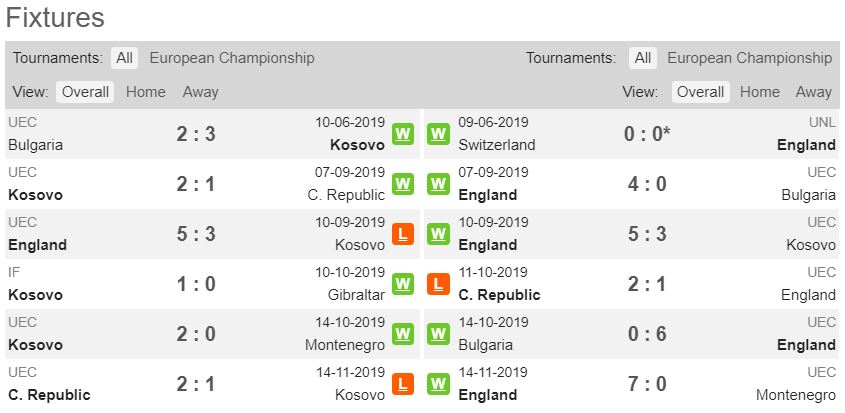Select the right 'Overall' view option

pos(700,92)
